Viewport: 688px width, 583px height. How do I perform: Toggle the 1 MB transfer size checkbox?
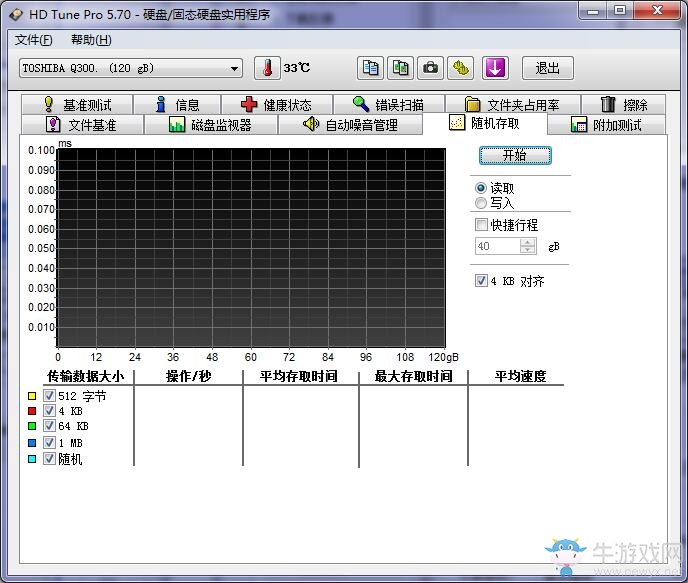[x=49, y=443]
